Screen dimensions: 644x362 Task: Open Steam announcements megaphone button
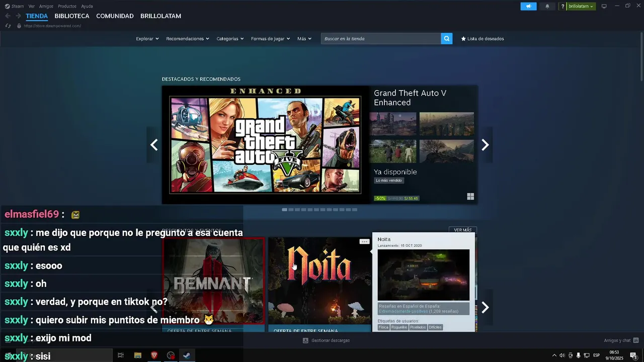[x=528, y=6]
